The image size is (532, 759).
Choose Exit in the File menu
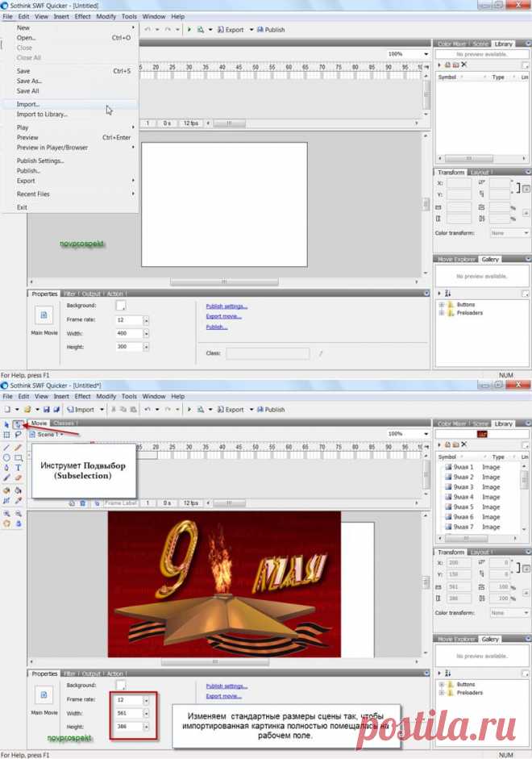click(x=70, y=207)
